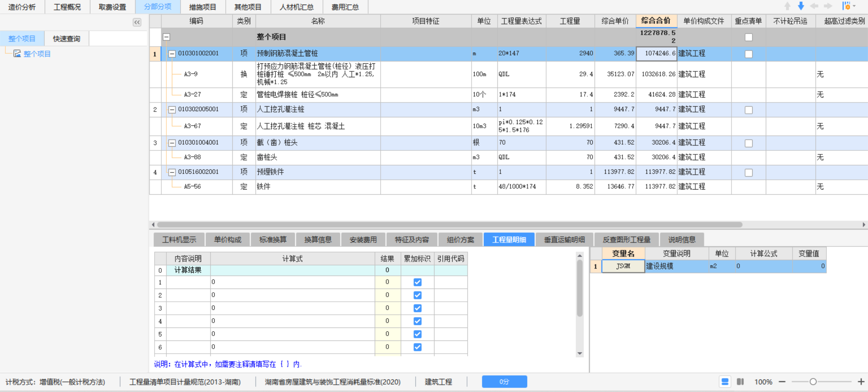Open the 工程概况 tab
This screenshot has height=392, width=868.
tap(67, 7)
